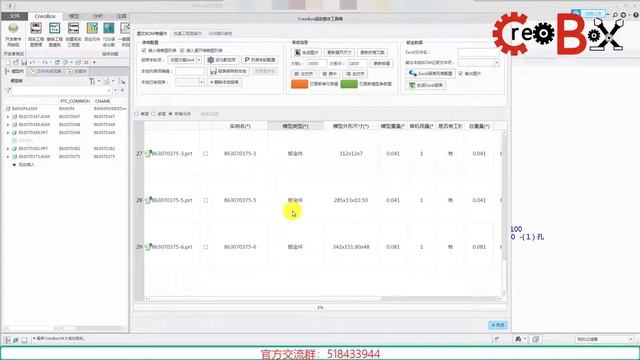Image resolution: width=640 pixels, height=360 pixels.
Task: Open the report parameter dropdown showing AAA
Action: click(185, 60)
